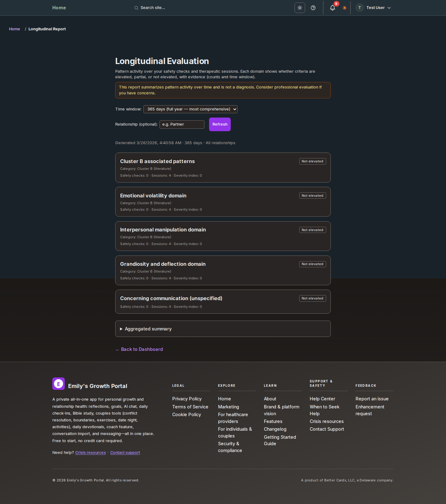Click the Home item in top navigation

pyautogui.click(x=59, y=8)
